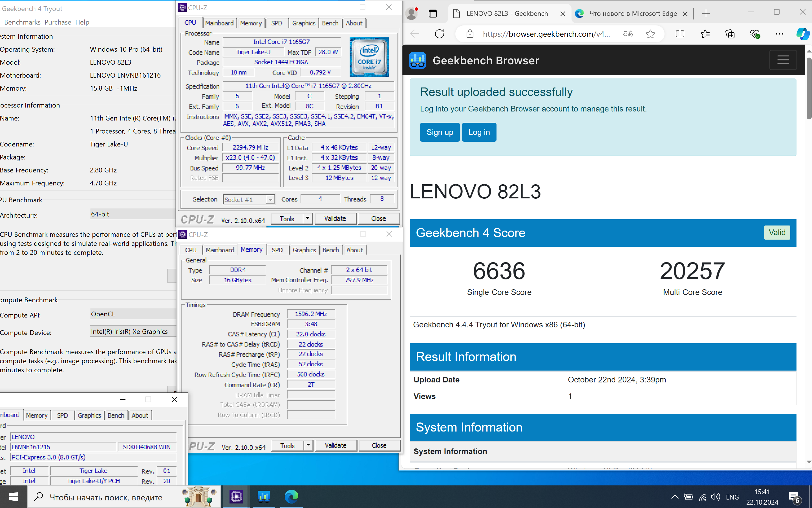Add page to favorites star icon
The height and width of the screenshot is (508, 812).
(x=650, y=34)
